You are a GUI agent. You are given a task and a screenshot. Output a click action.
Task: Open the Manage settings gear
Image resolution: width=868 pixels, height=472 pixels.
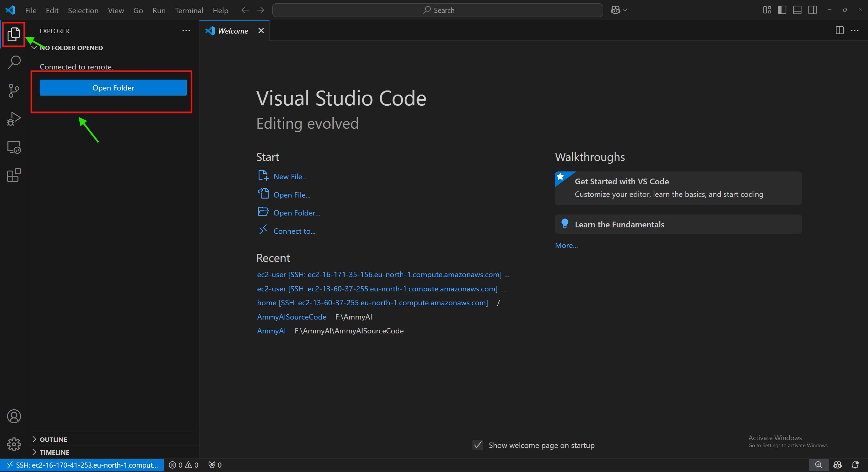[x=14, y=444]
